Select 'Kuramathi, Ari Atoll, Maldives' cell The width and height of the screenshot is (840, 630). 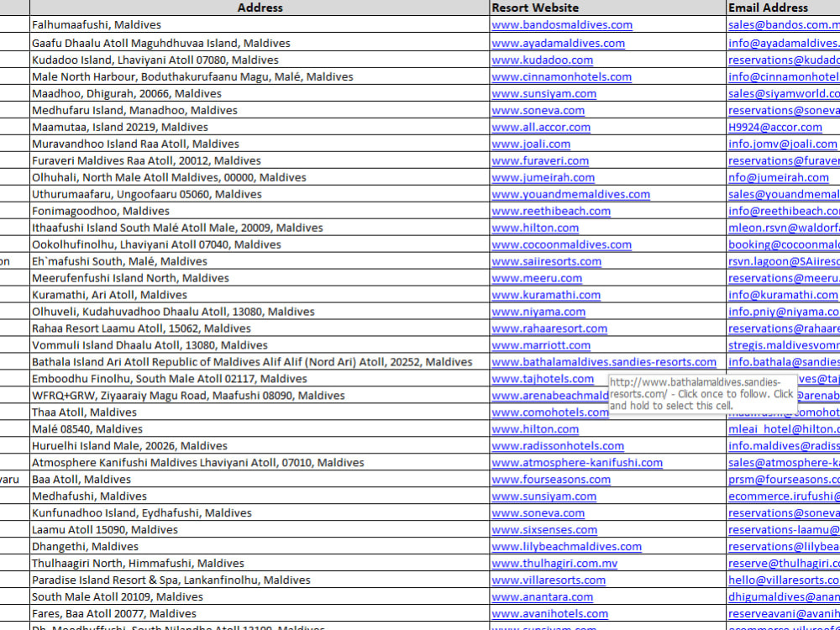point(260,295)
